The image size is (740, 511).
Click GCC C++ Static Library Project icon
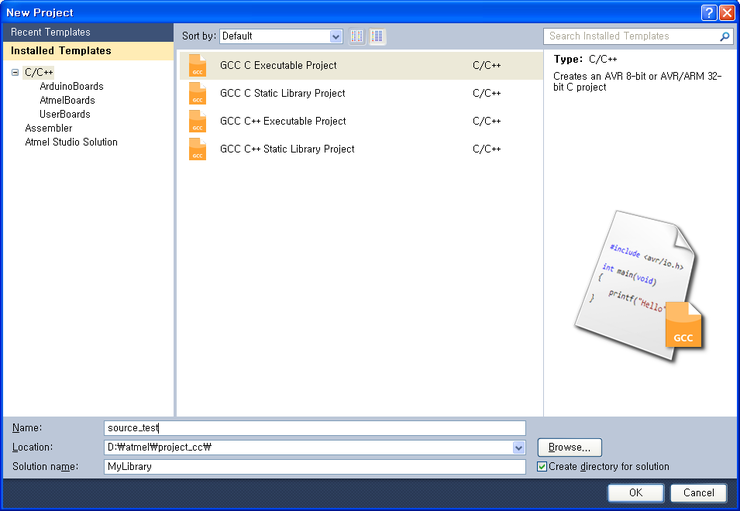(x=197, y=149)
